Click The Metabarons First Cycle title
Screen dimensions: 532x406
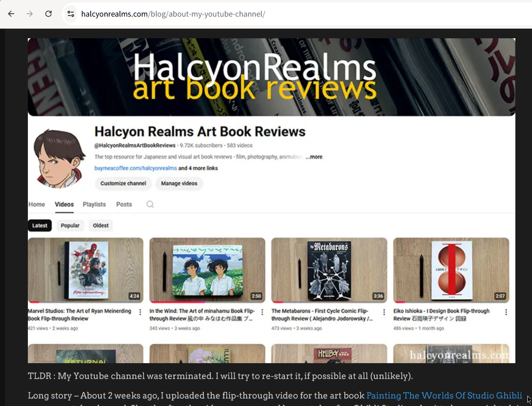point(322,314)
